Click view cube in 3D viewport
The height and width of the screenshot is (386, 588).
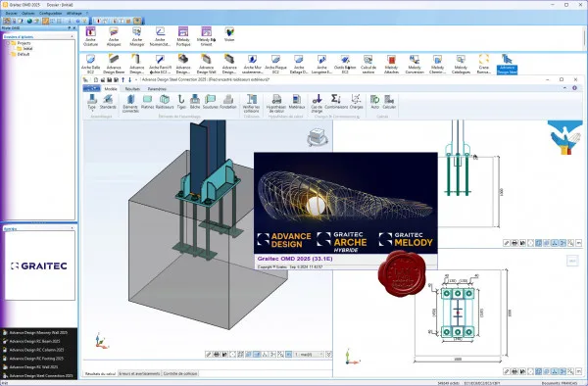[x=318, y=137]
